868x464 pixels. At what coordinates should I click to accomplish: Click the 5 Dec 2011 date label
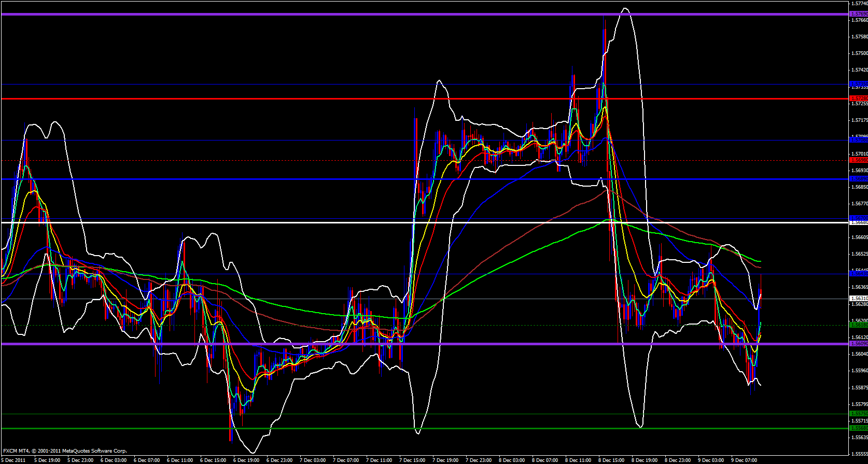tap(14, 460)
